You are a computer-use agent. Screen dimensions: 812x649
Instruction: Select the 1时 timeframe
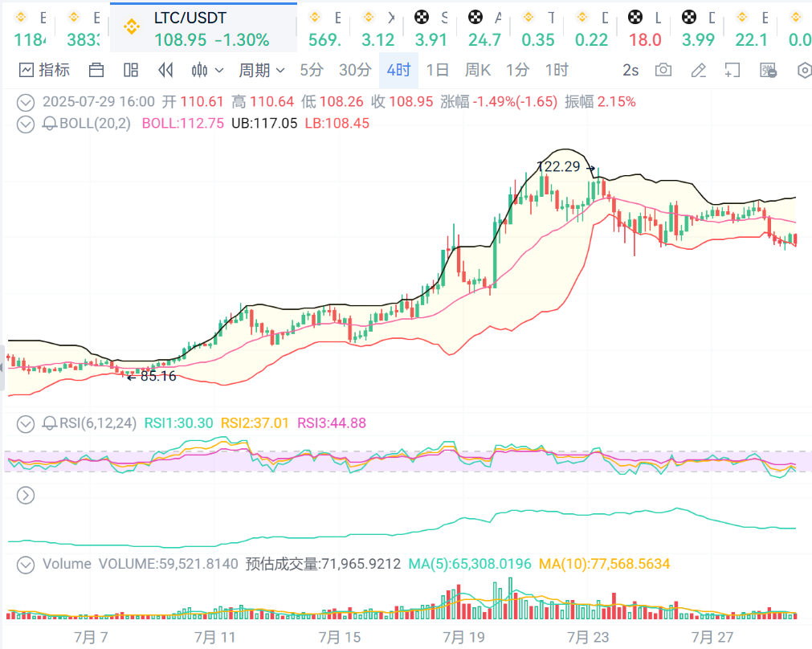coord(557,70)
